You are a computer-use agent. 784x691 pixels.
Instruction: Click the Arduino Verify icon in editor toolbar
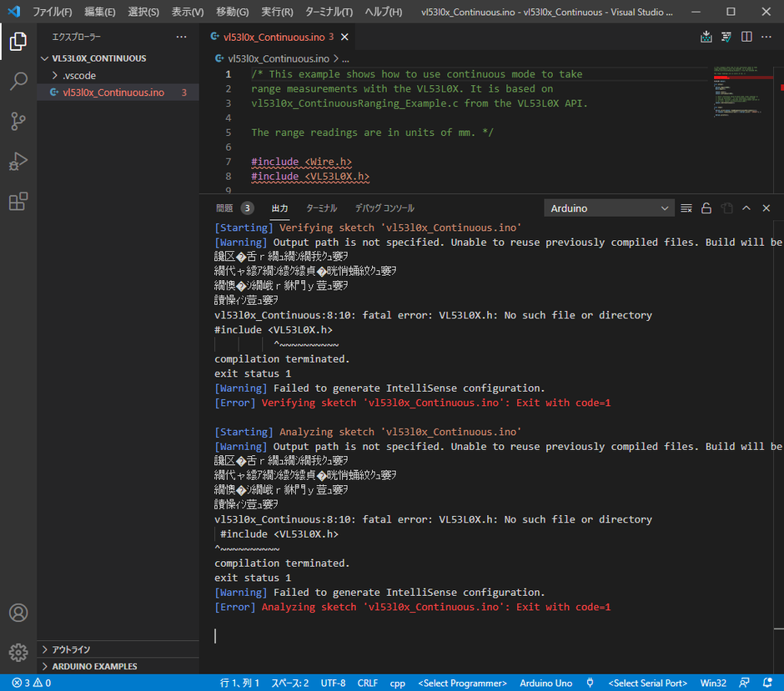[x=726, y=37]
